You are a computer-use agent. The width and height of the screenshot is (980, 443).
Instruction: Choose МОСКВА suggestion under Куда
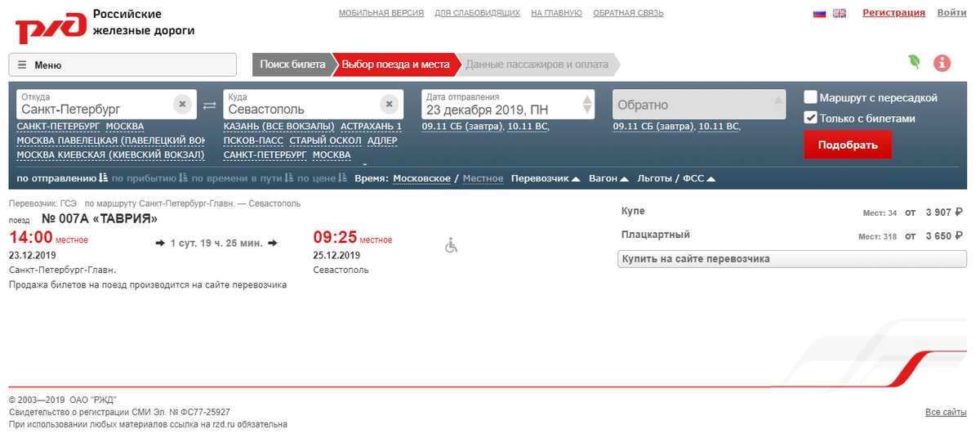[x=332, y=154]
